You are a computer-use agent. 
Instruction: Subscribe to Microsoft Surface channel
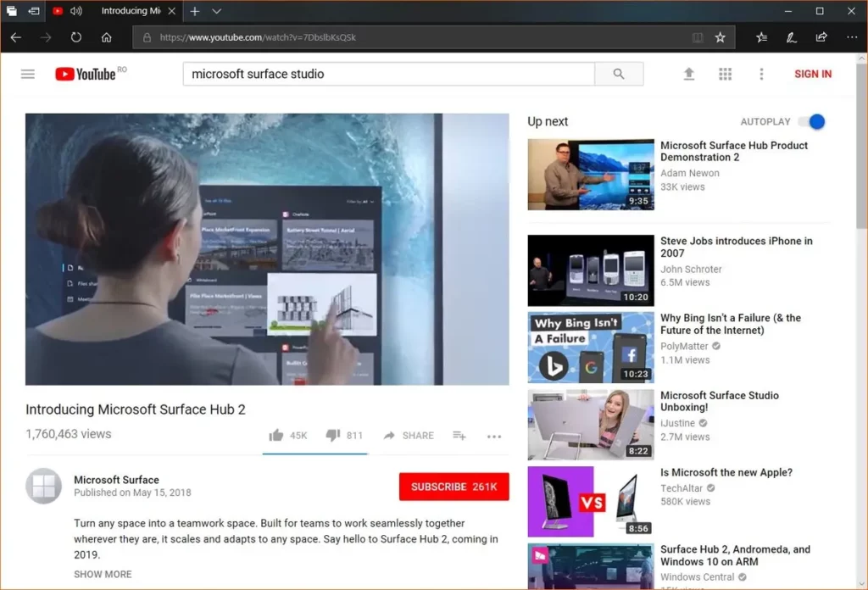(453, 487)
